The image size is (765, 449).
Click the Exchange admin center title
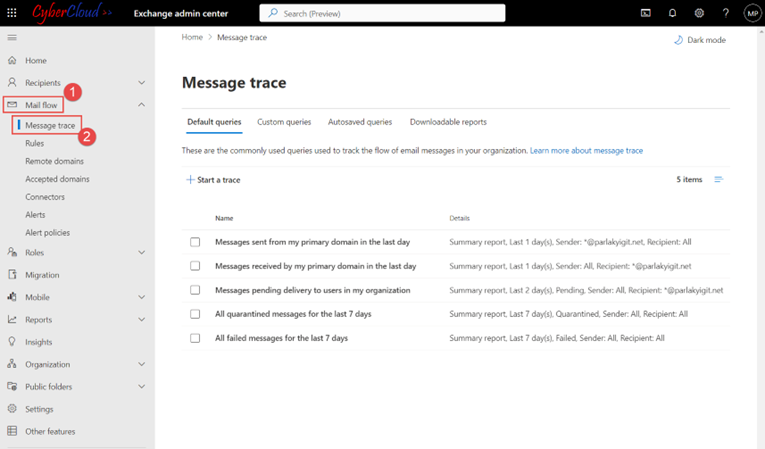click(181, 14)
